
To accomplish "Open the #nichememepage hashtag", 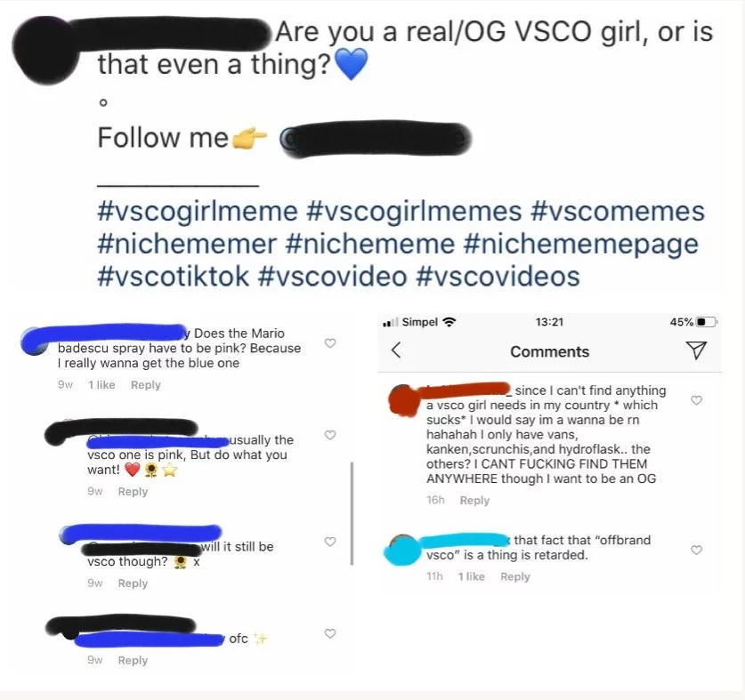I will point(580,244).
